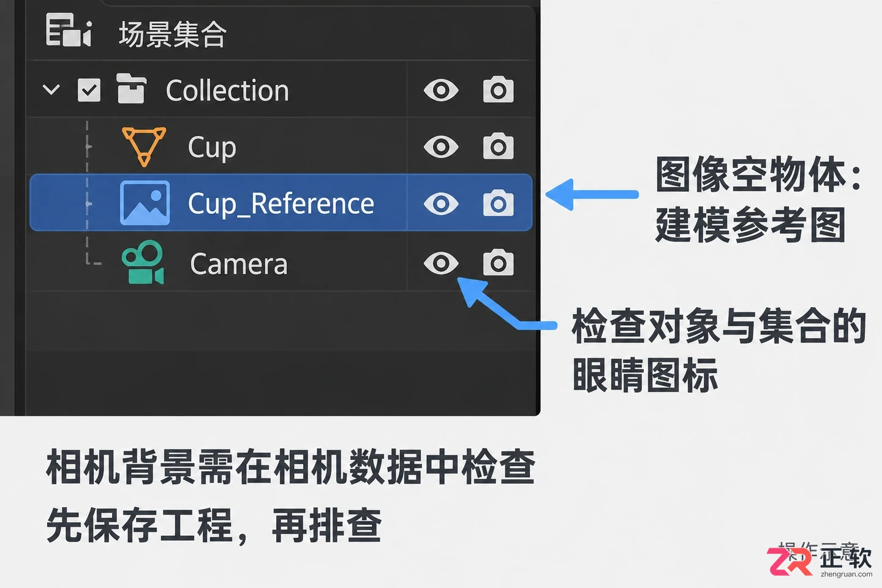This screenshot has width=882, height=588.
Task: Disable Cup in renders via camera icon
Action: [x=498, y=146]
